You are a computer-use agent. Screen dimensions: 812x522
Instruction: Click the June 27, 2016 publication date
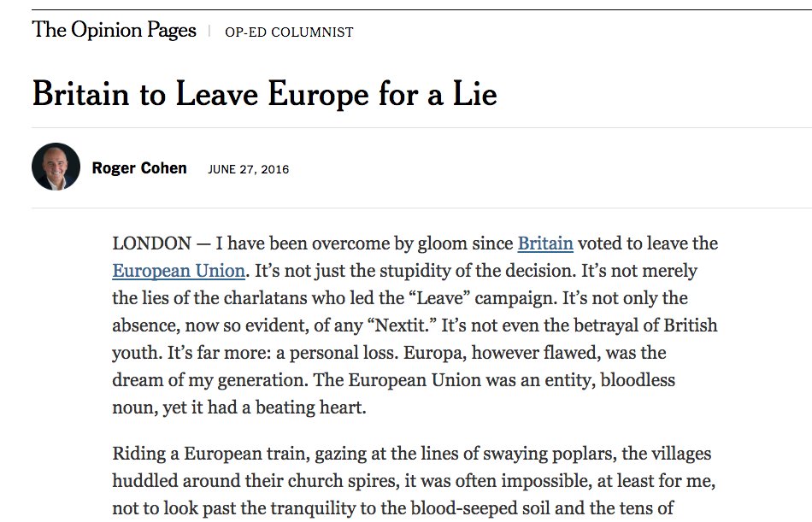pyautogui.click(x=248, y=169)
